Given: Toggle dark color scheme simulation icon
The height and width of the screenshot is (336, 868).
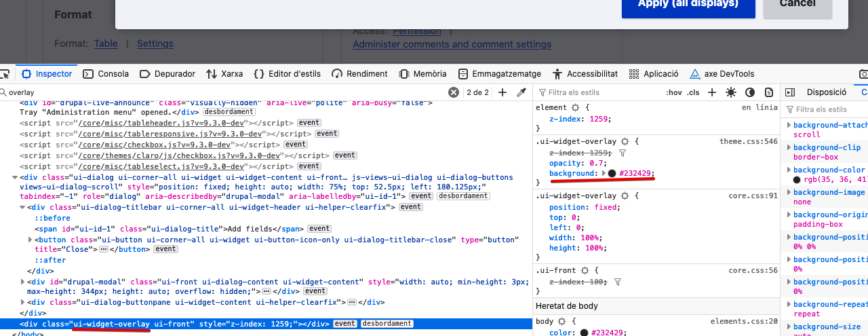Looking at the screenshot, I should tap(750, 92).
